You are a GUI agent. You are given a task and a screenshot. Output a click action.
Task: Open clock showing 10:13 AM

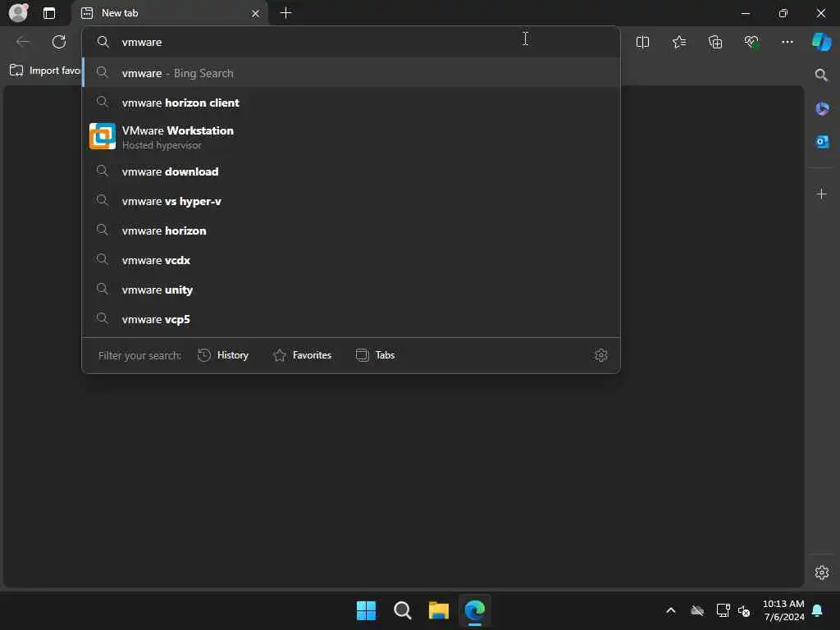point(783,610)
